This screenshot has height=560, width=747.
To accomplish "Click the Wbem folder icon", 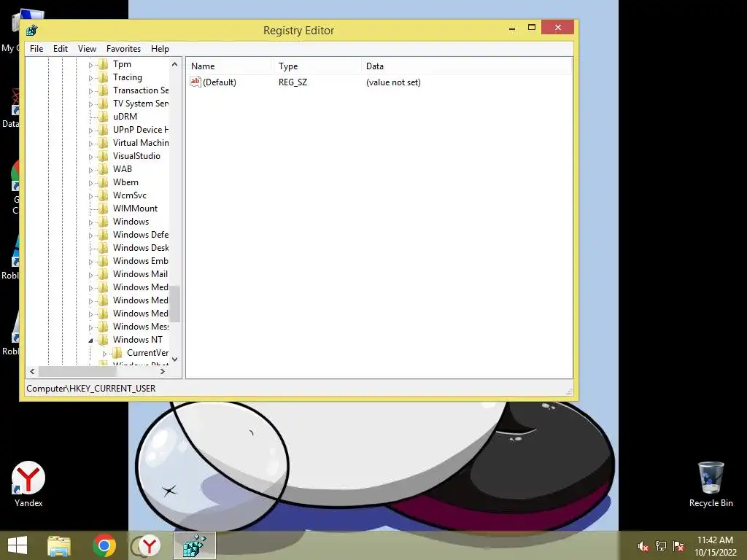I will click(x=104, y=182).
